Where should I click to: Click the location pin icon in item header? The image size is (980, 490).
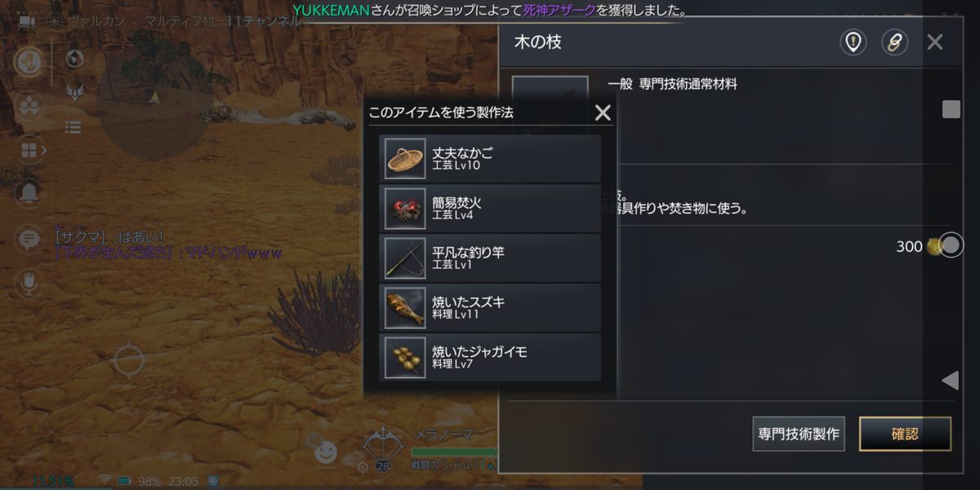point(853,42)
